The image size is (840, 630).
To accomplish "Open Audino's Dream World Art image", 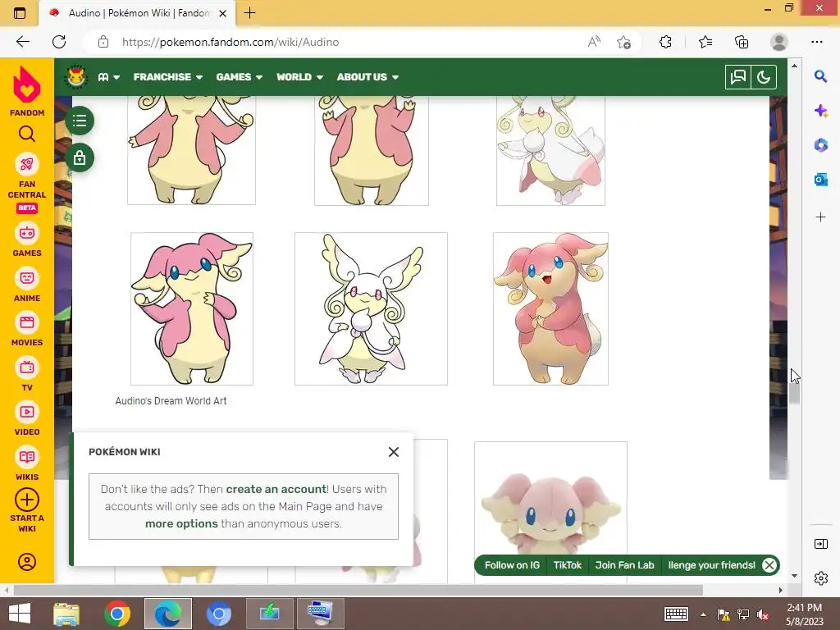I will click(x=192, y=308).
